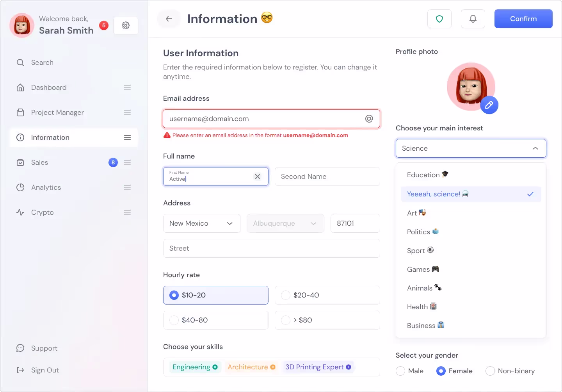Collapse the Science interest dropdown
This screenshot has width=562, height=392.
coord(535,148)
